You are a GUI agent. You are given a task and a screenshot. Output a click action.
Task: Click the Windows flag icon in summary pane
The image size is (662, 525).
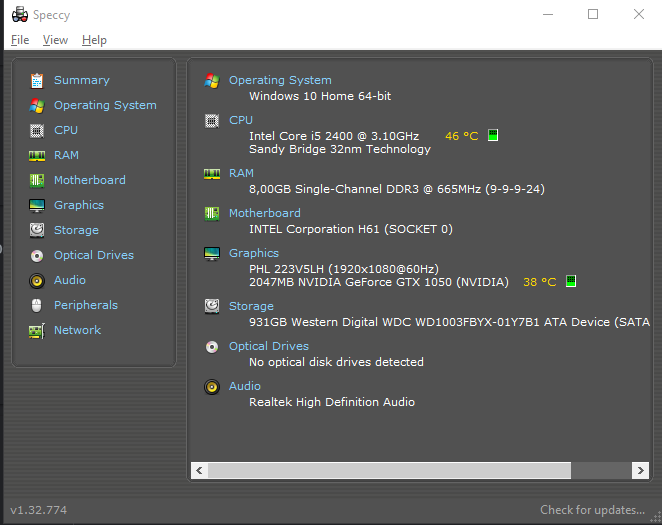212,80
